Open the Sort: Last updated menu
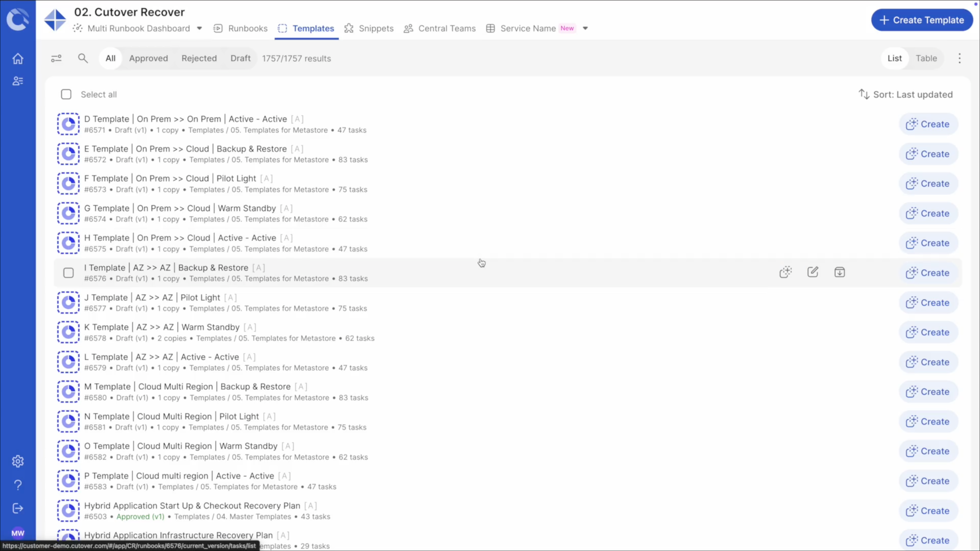Viewport: 980px width, 551px height. (x=906, y=94)
